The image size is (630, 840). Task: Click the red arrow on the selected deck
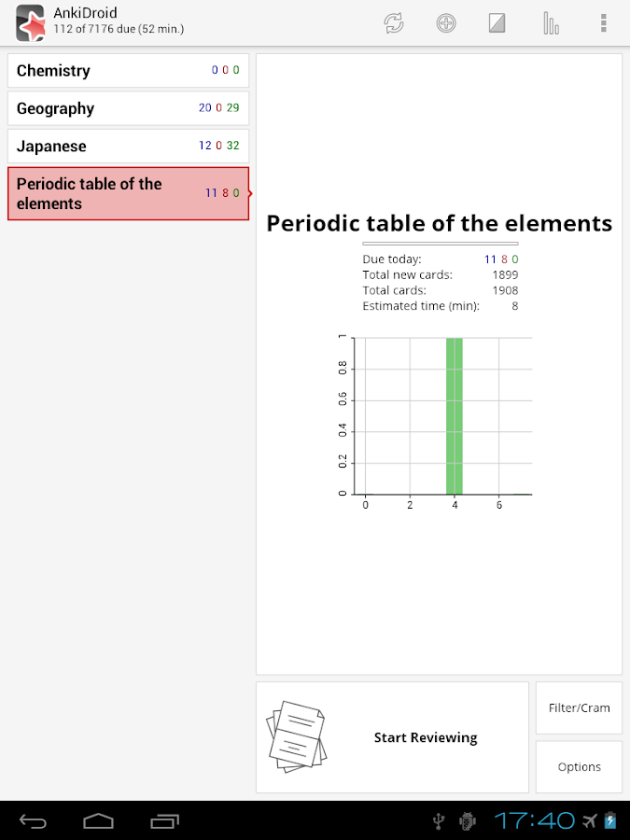click(250, 193)
